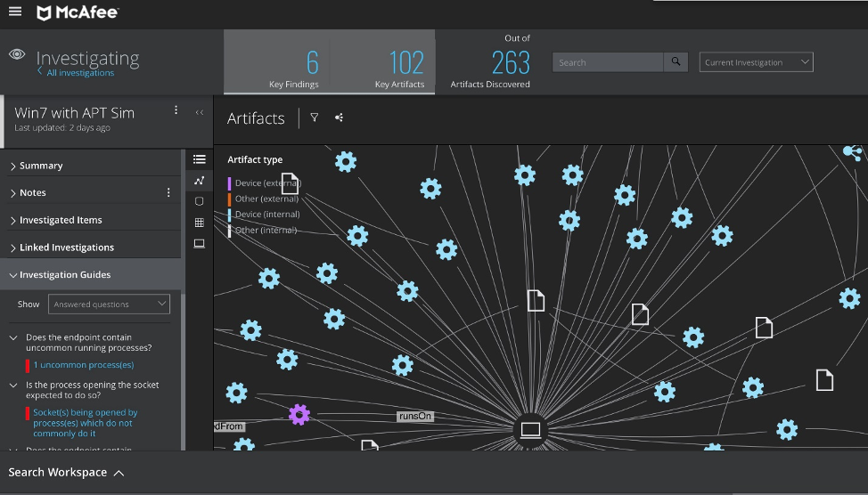The width and height of the screenshot is (868, 495).
Task: Open the McAfee hamburger menu
Action: tap(15, 12)
